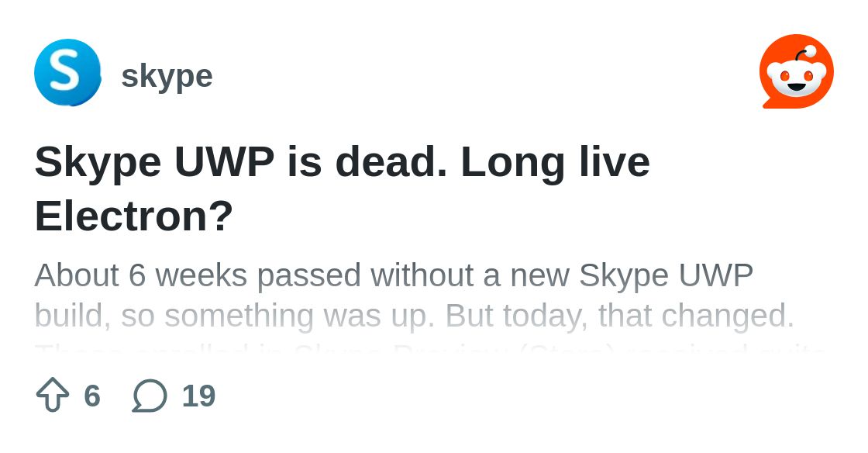Viewport: 868px width, 453px height.
Task: Click But today, that changed sentence
Action: coord(620,316)
